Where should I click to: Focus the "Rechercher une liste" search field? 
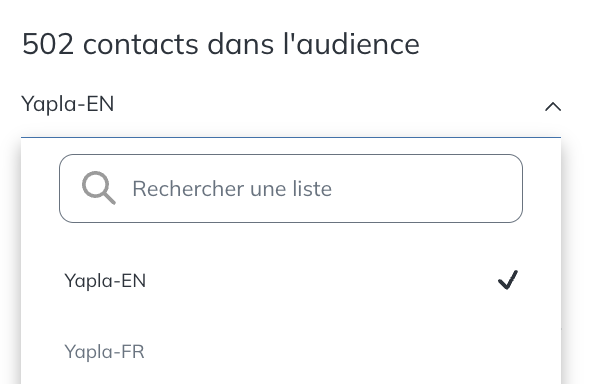(x=291, y=188)
